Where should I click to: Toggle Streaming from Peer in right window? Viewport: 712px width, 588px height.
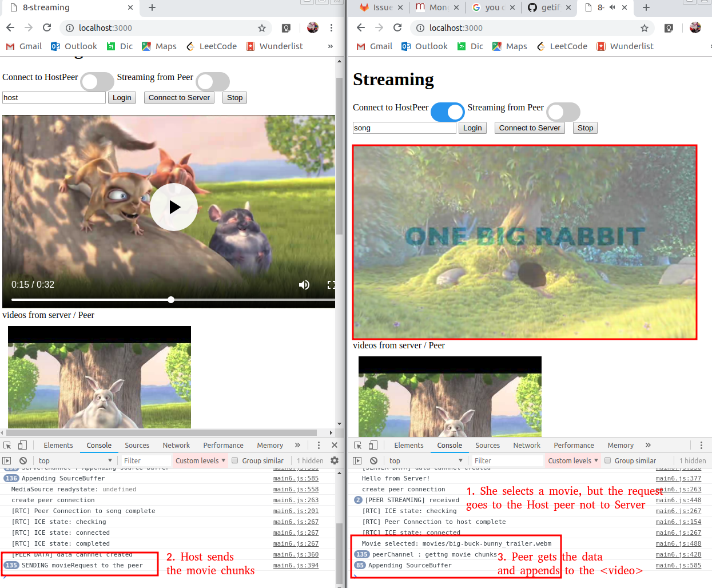tap(563, 112)
